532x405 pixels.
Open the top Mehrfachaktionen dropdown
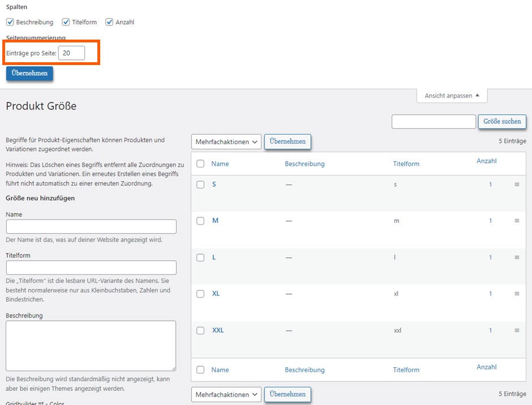point(226,142)
